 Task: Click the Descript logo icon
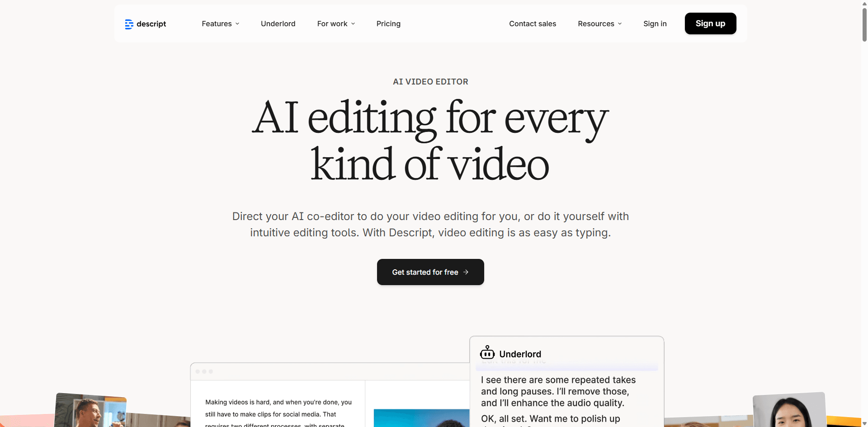(x=129, y=24)
